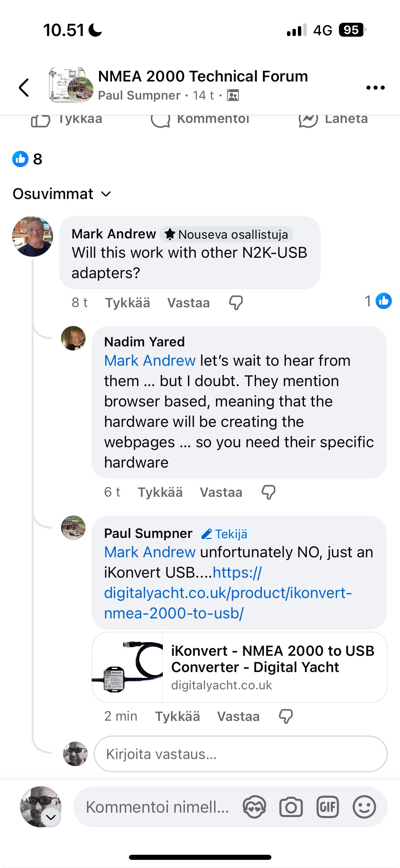Tap thumbs-down icon under Nadim Yared's reply
400x868 pixels.
(x=268, y=492)
